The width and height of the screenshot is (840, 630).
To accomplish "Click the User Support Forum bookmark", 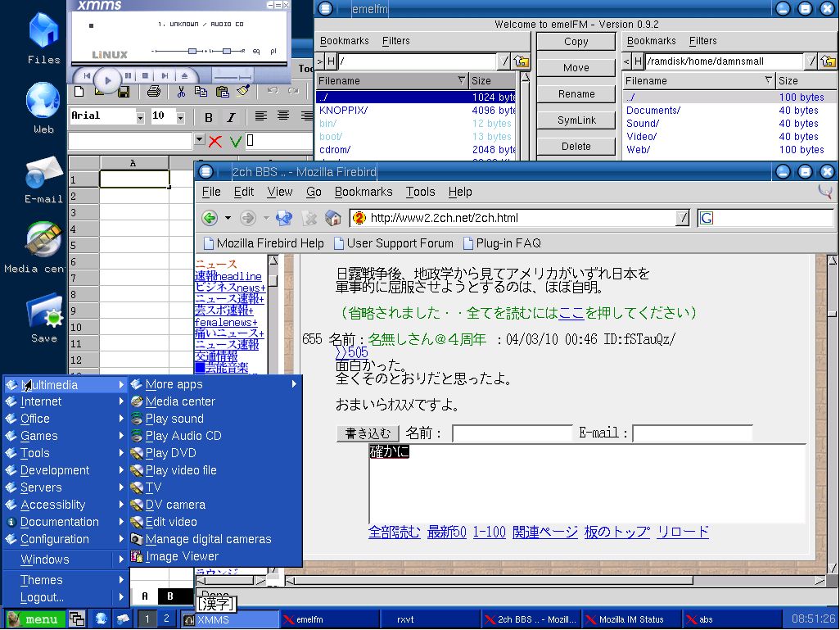I will (x=394, y=243).
